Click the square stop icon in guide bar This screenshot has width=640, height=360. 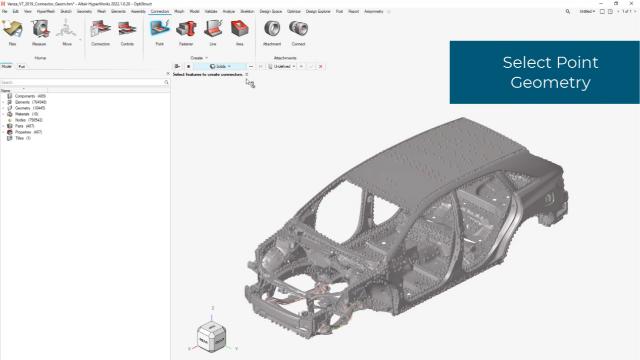[x=188, y=66]
